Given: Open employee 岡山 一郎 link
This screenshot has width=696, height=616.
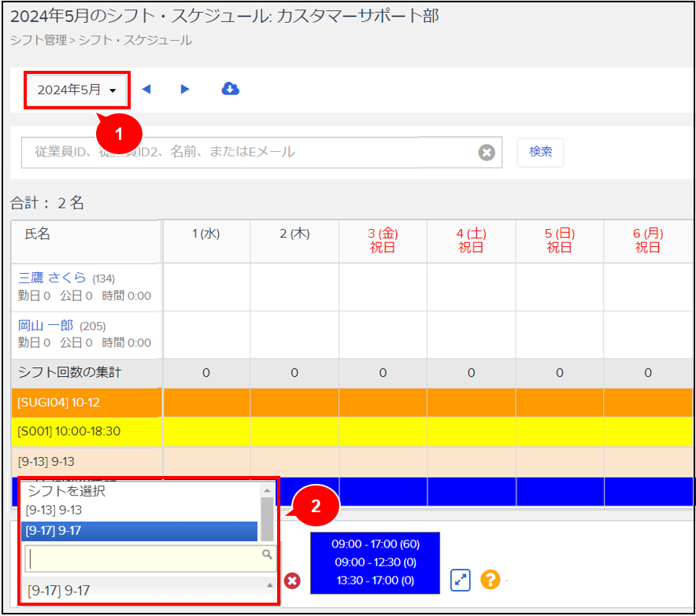Looking at the screenshot, I should (x=47, y=326).
